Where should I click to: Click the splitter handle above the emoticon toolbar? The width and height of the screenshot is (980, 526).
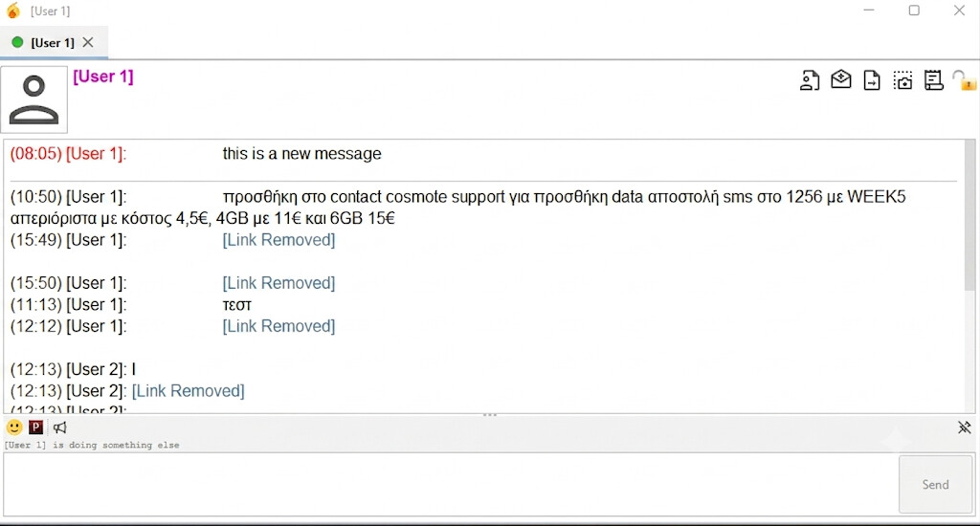coord(490,415)
